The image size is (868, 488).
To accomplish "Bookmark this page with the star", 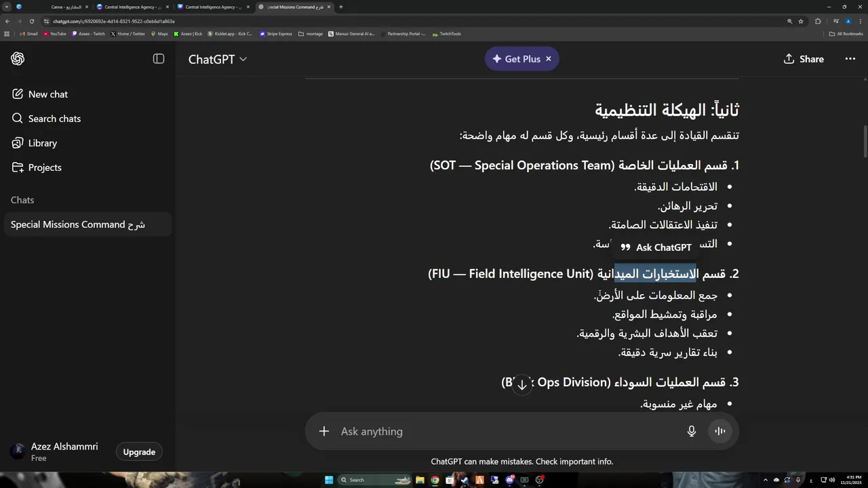I will pyautogui.click(x=801, y=21).
